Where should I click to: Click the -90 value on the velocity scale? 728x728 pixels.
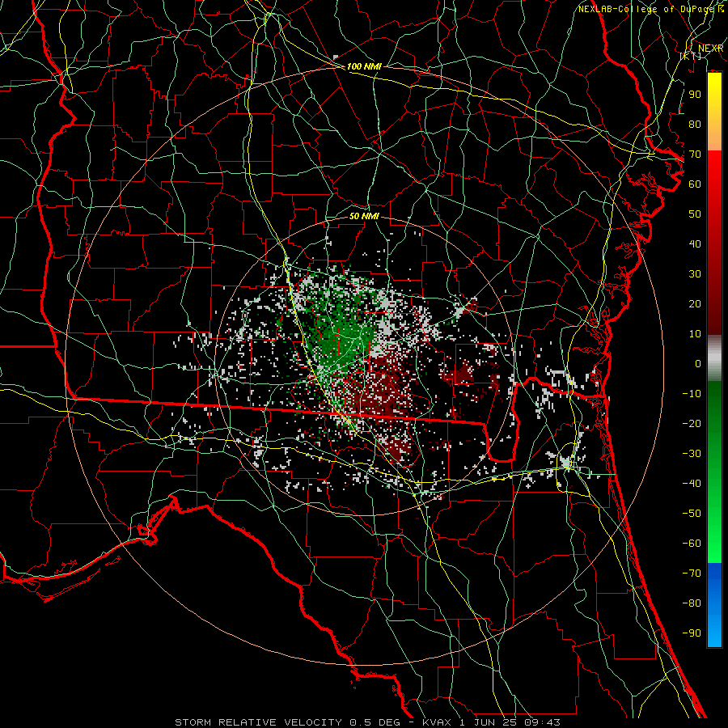click(692, 633)
